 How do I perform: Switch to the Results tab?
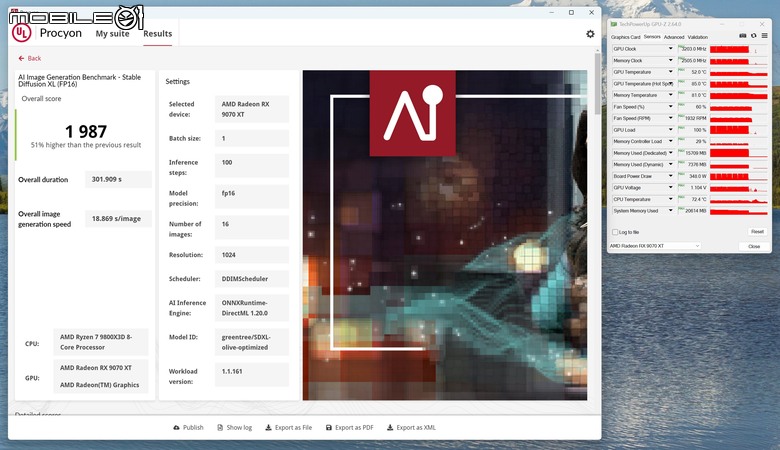158,33
